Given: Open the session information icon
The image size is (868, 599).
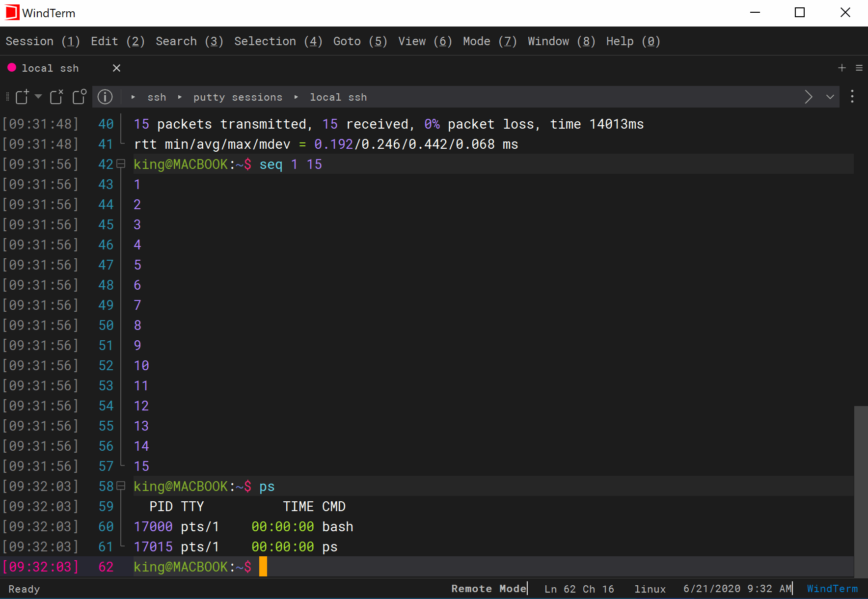Looking at the screenshot, I should [105, 97].
